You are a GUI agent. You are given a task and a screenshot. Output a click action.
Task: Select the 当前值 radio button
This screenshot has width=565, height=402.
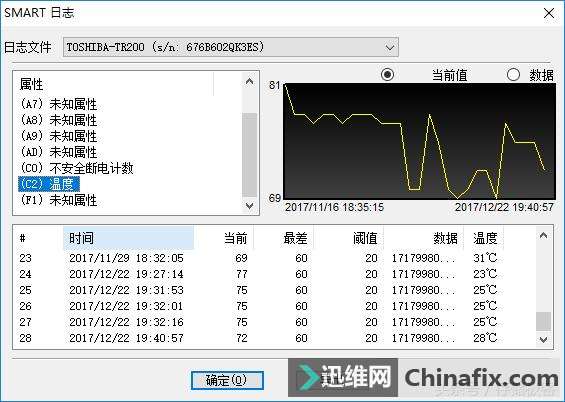(x=387, y=75)
